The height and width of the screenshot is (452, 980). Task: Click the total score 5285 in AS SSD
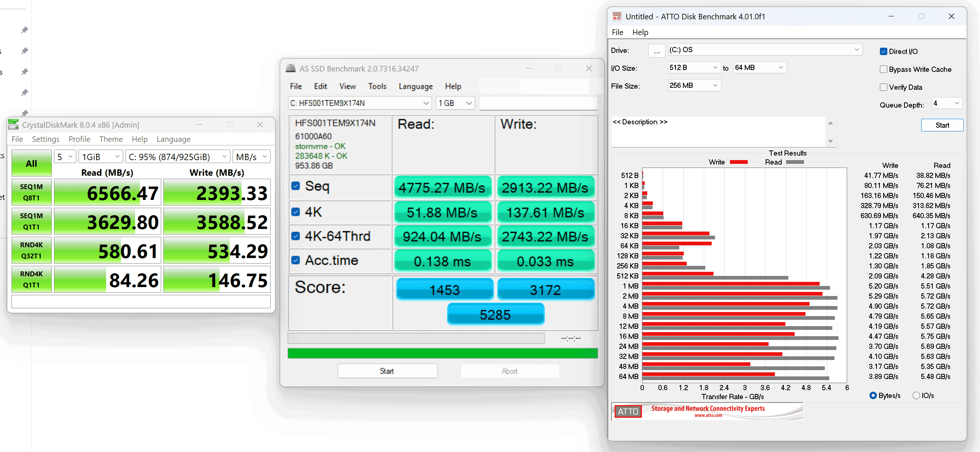(495, 314)
